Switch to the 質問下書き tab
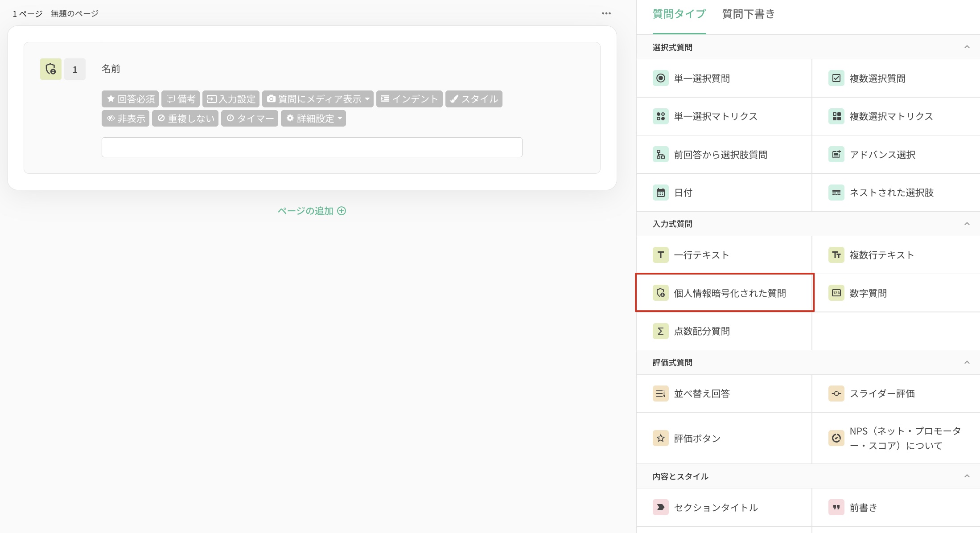This screenshot has width=980, height=533. coord(749,14)
